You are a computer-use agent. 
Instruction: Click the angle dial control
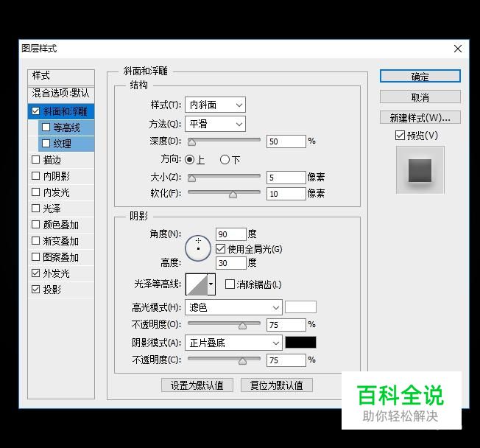coord(198,248)
